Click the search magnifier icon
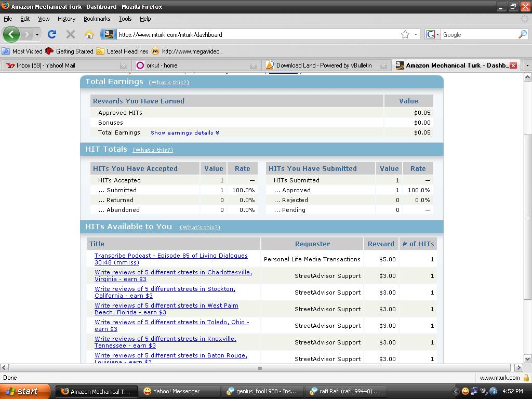The width and height of the screenshot is (532, 399). tap(523, 34)
